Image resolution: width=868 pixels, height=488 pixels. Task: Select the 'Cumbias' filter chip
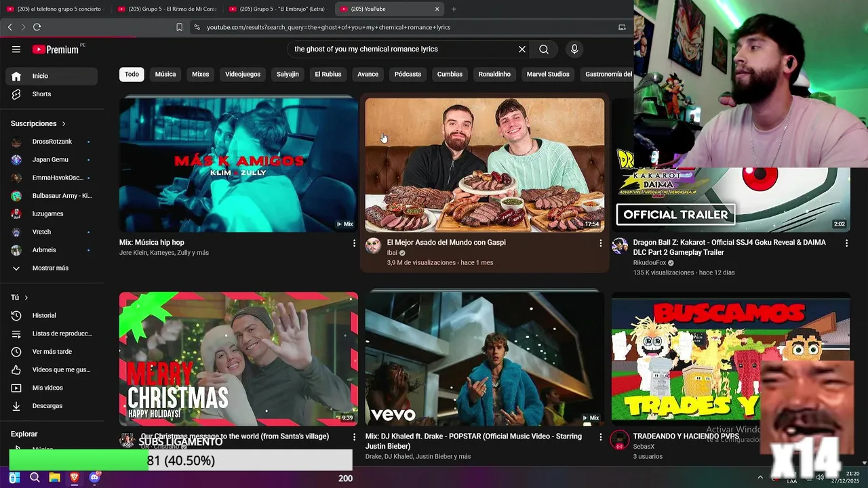[x=450, y=74]
